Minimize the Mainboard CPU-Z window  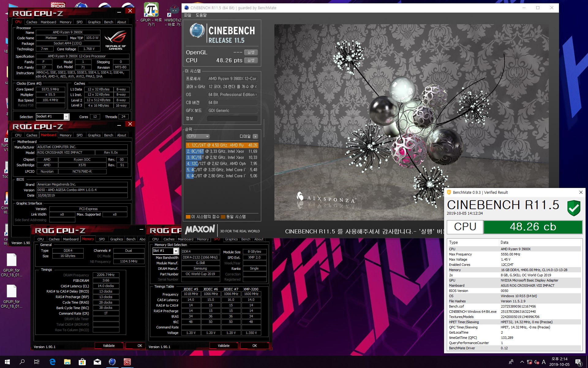click(119, 125)
